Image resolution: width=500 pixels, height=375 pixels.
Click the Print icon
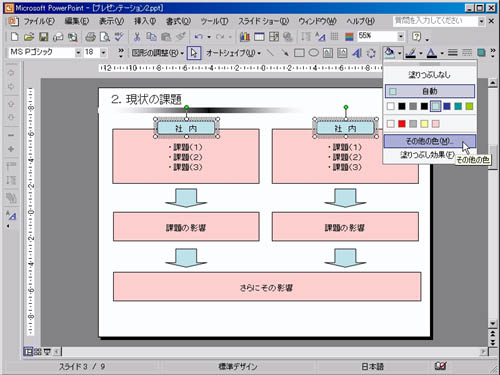click(x=90, y=37)
